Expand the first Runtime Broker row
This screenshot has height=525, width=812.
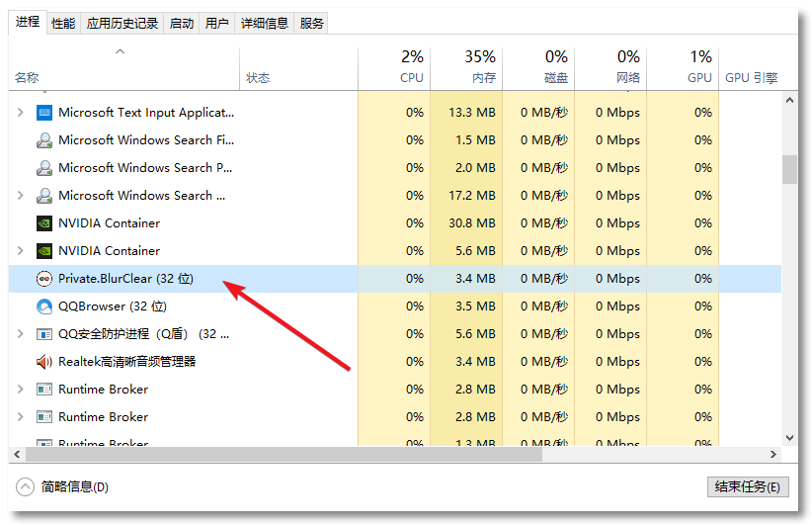pos(20,390)
